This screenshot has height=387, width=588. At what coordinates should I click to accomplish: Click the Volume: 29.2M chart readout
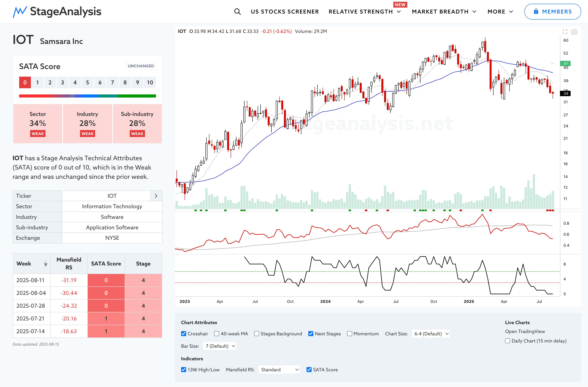coord(311,31)
